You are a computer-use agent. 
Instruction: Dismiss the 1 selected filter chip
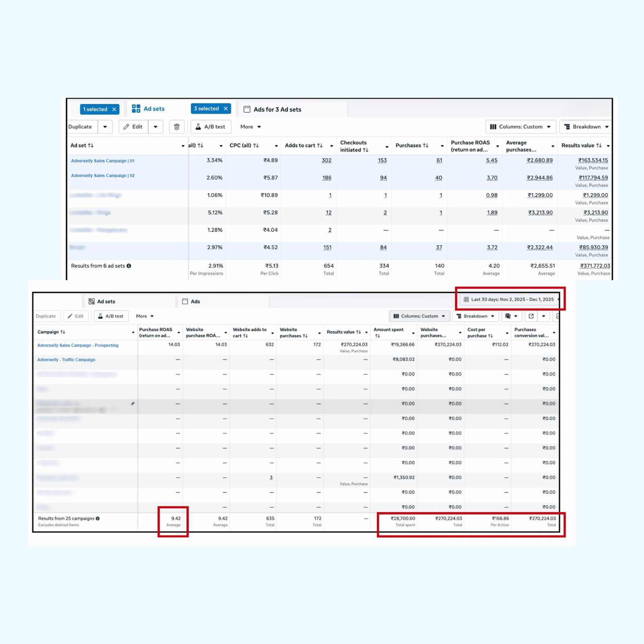[x=114, y=109]
